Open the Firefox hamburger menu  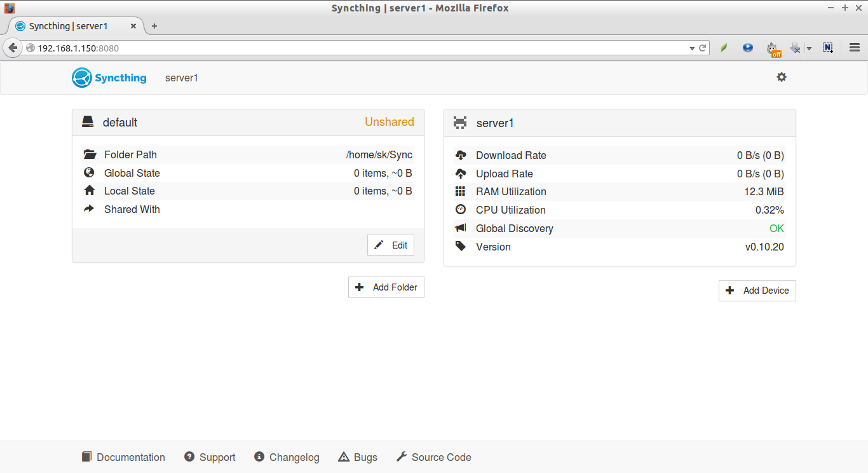(855, 48)
